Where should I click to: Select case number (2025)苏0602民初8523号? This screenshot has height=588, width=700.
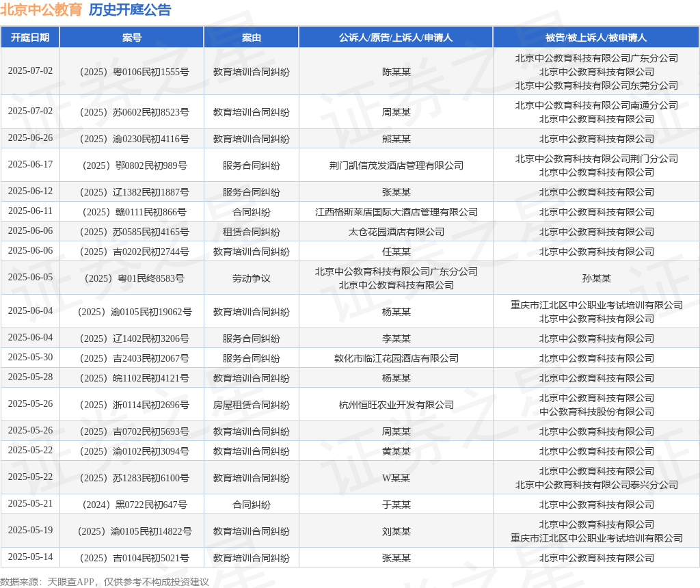pyautogui.click(x=135, y=112)
